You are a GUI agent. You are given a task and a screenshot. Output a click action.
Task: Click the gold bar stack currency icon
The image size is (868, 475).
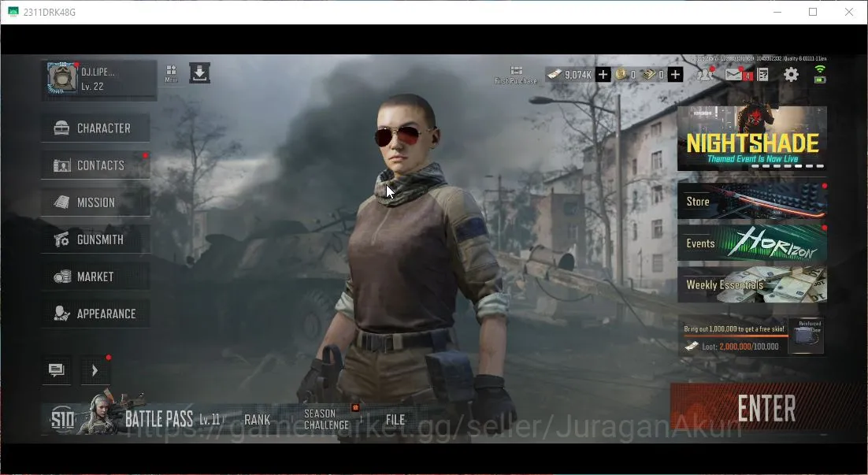click(649, 74)
